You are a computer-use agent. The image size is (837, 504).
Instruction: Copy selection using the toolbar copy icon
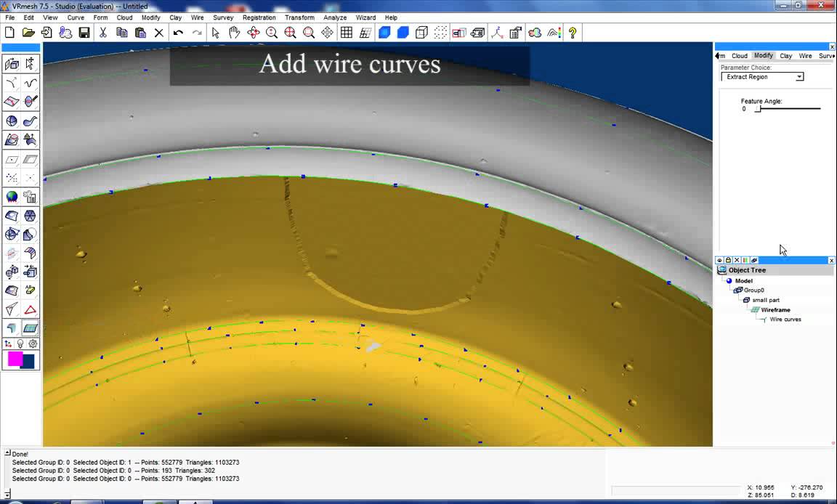coord(122,33)
